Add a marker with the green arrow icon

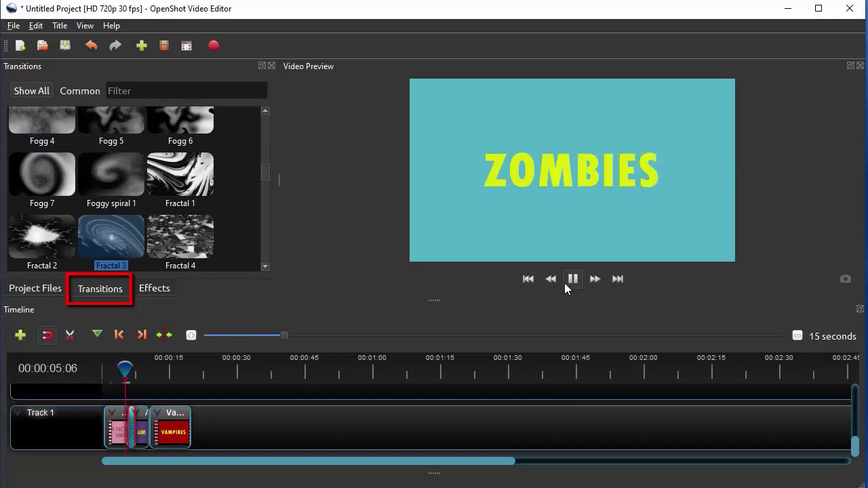click(97, 334)
